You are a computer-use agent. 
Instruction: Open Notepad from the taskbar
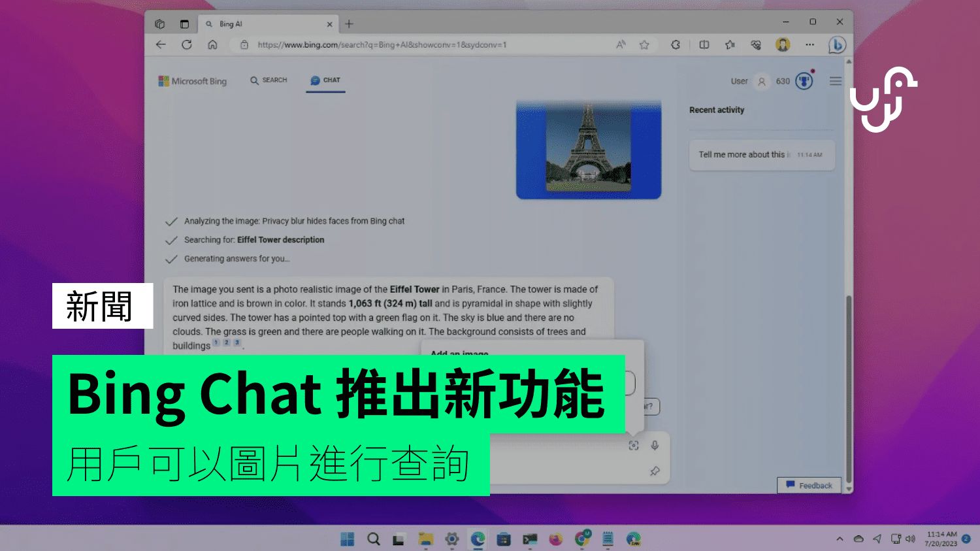coord(608,539)
